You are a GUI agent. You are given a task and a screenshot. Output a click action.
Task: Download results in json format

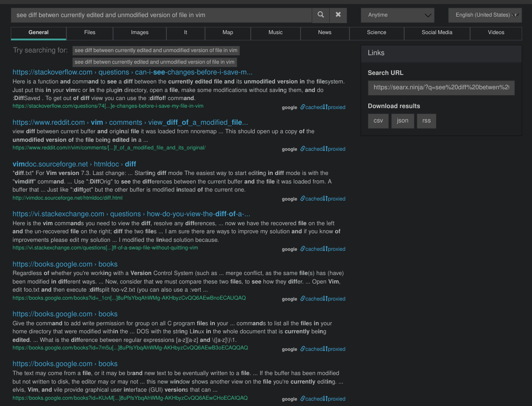tap(402, 121)
